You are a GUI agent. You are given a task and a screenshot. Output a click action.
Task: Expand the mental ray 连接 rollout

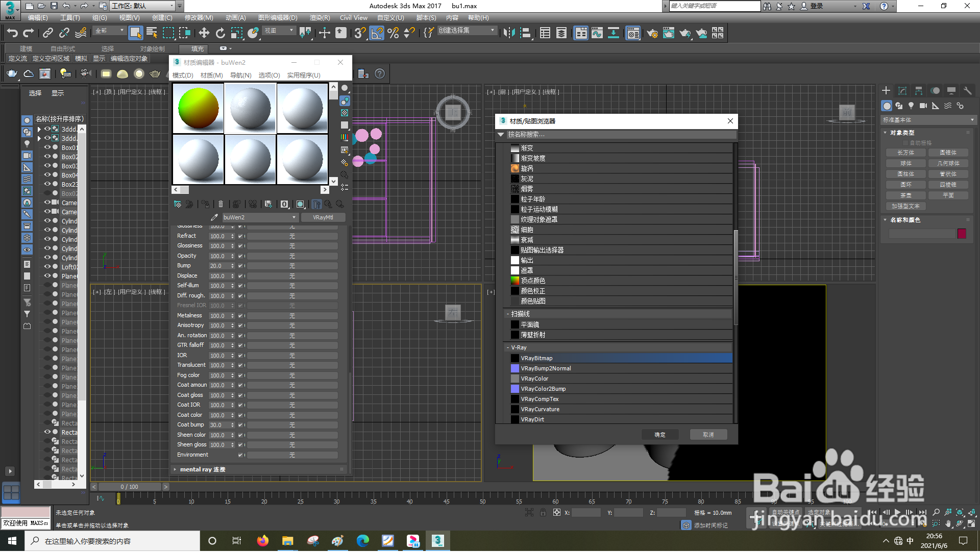[x=203, y=469]
